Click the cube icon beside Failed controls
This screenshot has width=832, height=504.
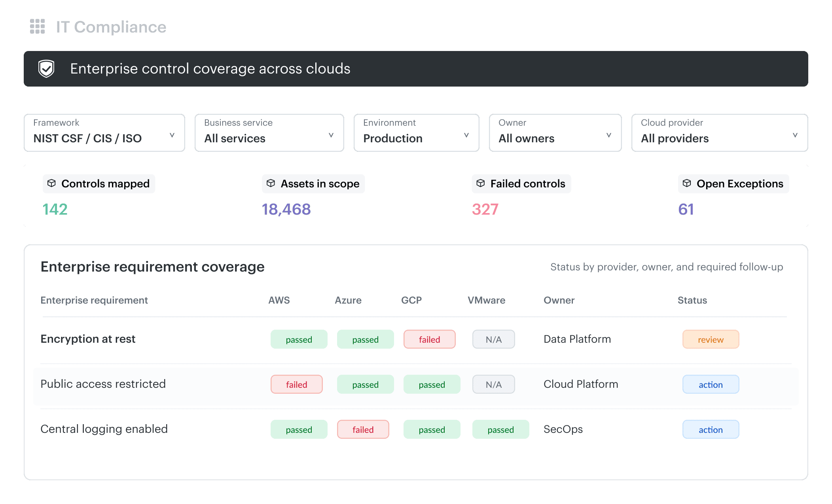481,183
